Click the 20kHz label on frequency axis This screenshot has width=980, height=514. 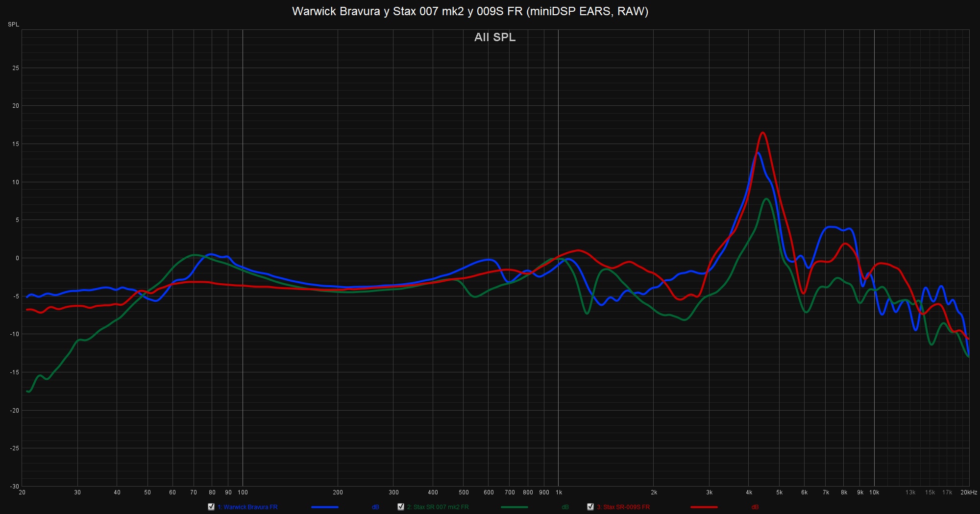(x=968, y=492)
